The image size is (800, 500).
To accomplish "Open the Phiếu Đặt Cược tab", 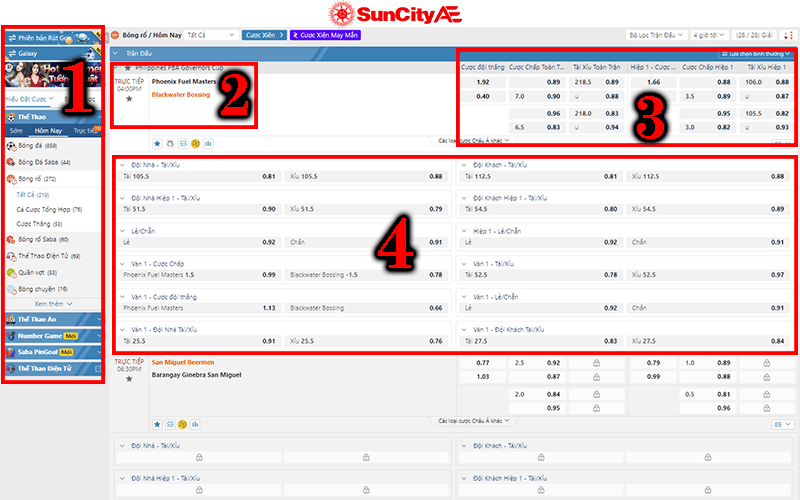I will pyautogui.click(x=29, y=99).
